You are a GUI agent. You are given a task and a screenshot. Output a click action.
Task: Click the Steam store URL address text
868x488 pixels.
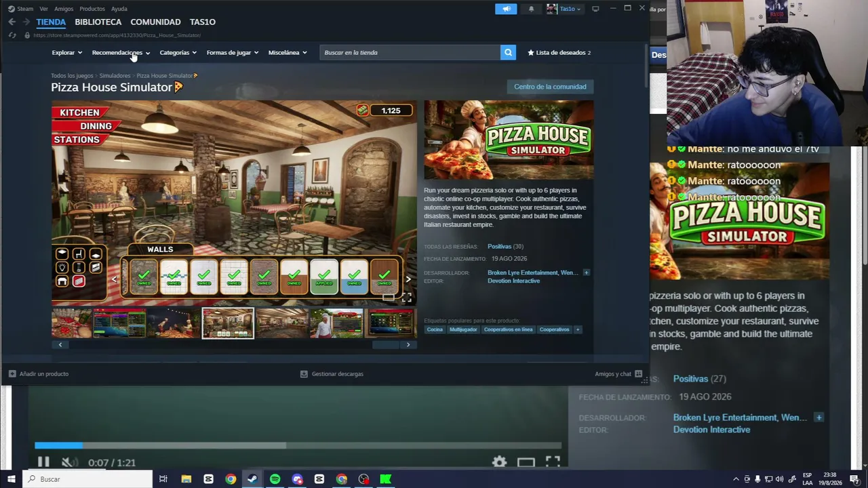tap(117, 35)
